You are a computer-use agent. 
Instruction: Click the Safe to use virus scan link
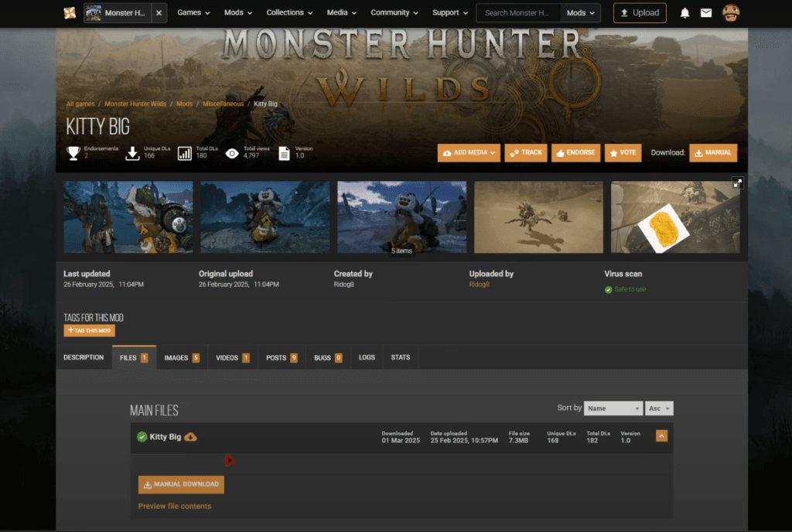[x=630, y=289]
